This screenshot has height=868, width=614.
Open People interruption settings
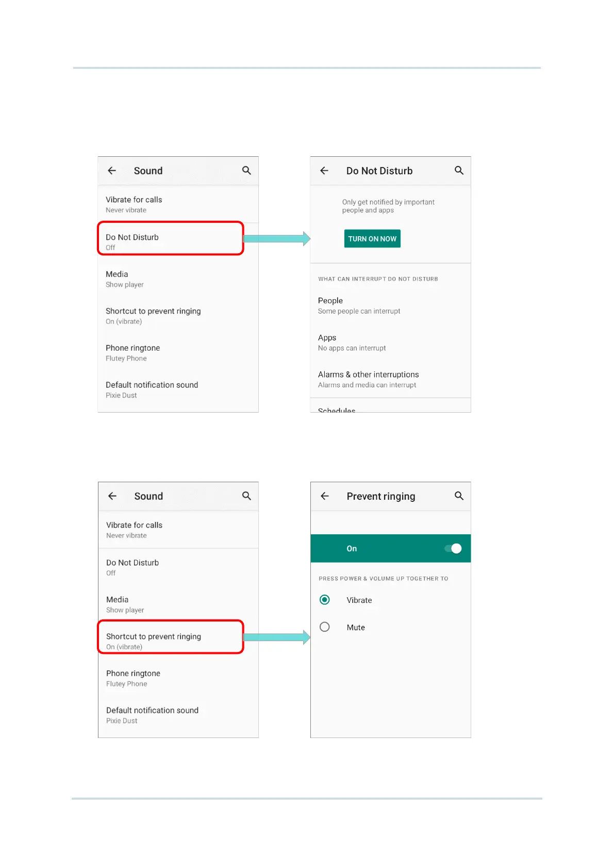pyautogui.click(x=390, y=305)
